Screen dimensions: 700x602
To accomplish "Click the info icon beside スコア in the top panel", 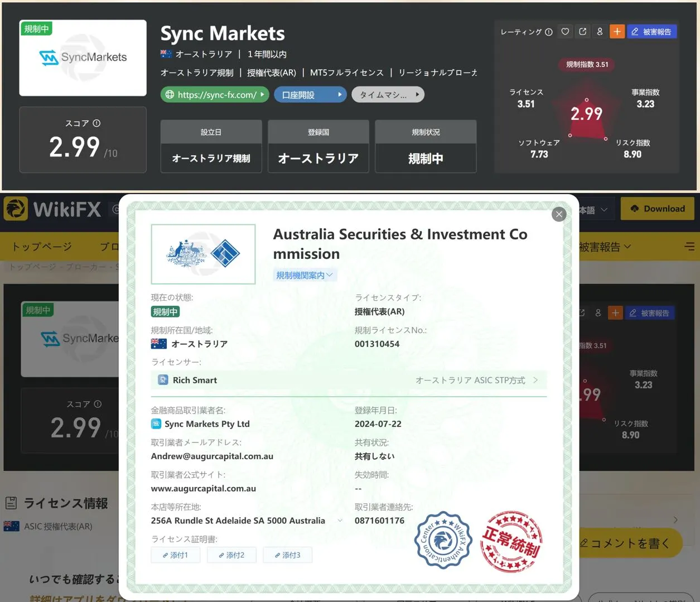I will coord(96,123).
